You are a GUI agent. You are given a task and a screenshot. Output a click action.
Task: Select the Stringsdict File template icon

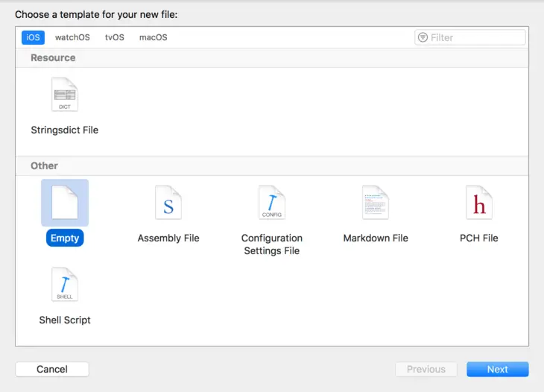pos(64,95)
